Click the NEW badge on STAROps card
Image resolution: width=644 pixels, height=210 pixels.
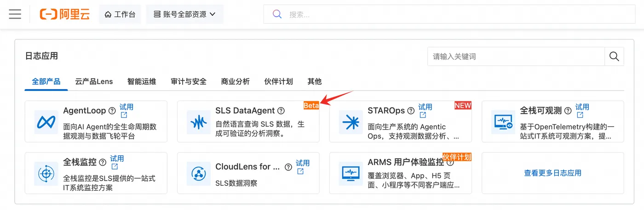point(463,106)
